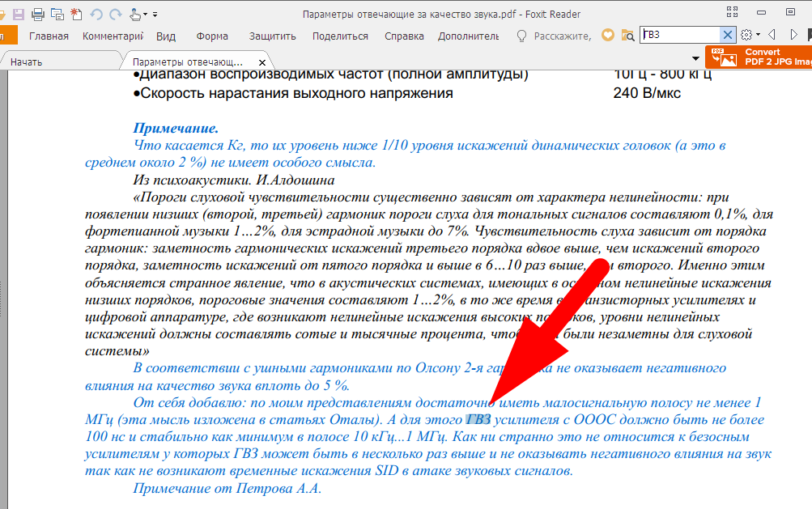Click the orange heart favorites icon
This screenshot has width=812, height=509.
(608, 36)
